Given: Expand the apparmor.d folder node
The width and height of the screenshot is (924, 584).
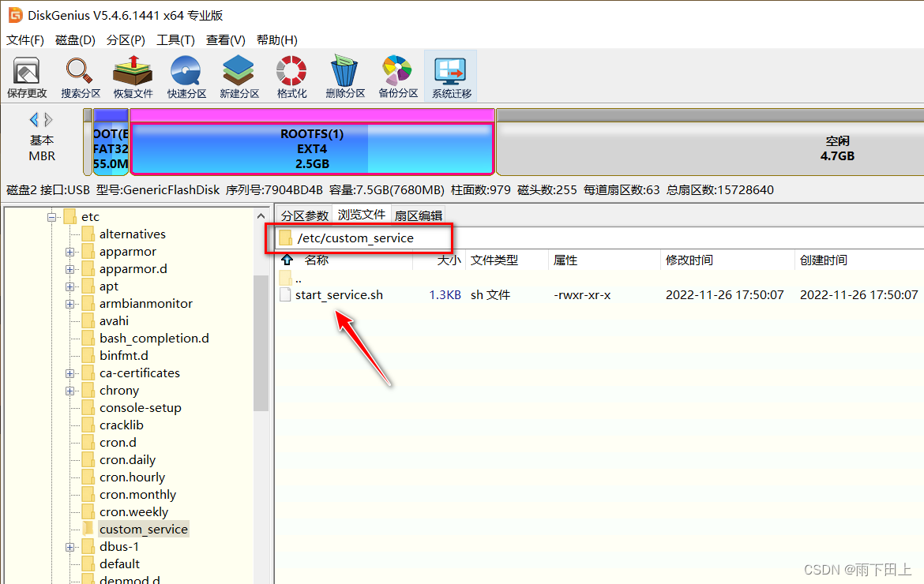Looking at the screenshot, I should click(x=69, y=269).
